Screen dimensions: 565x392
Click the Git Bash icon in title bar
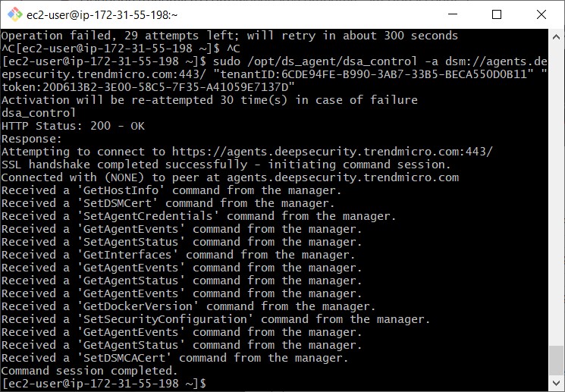[x=14, y=14]
